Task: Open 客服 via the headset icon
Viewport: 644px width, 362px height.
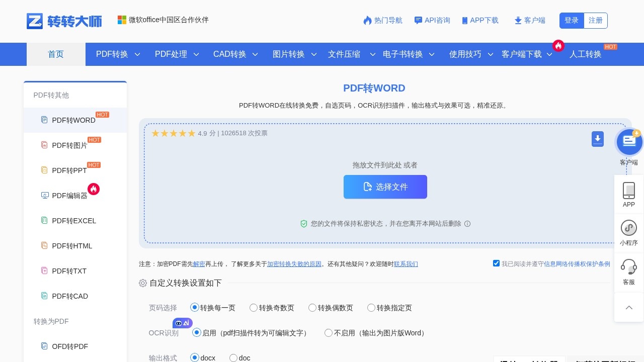Action: click(629, 267)
